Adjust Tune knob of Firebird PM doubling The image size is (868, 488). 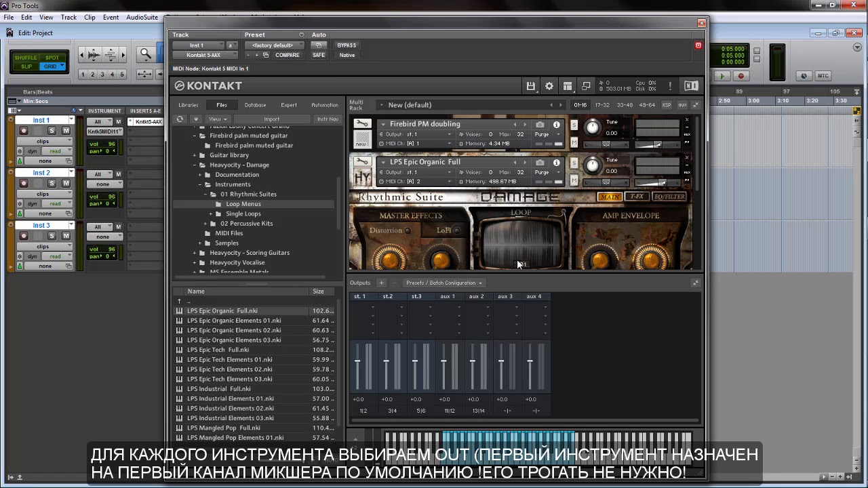(x=593, y=127)
